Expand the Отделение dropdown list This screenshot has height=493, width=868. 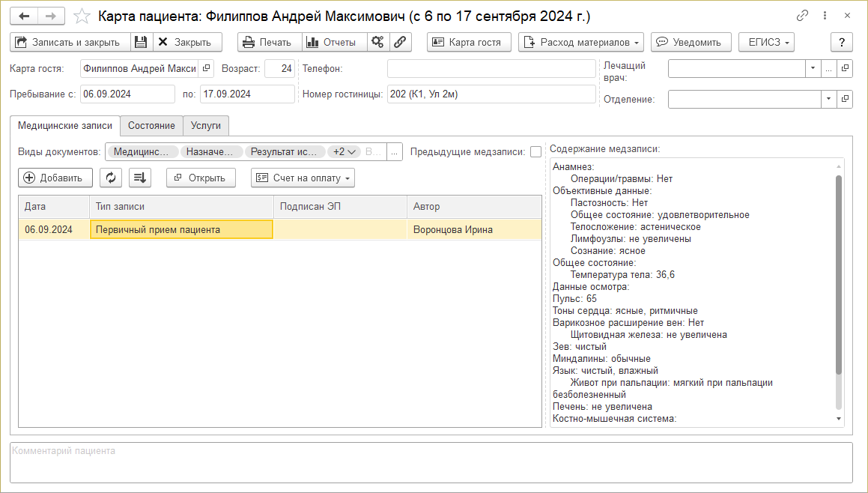pos(828,98)
